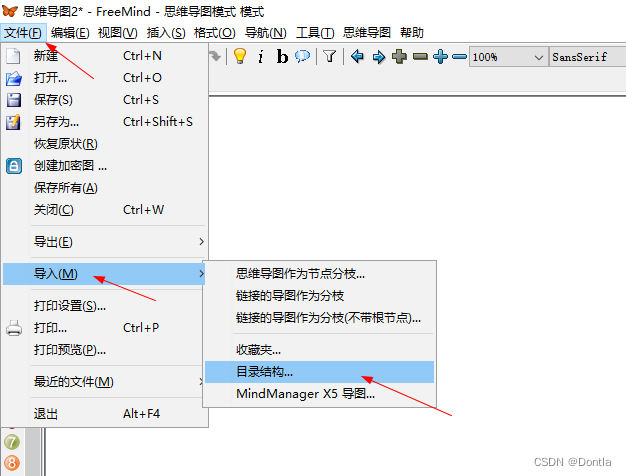Click the open folder icon beside 打开
This screenshot has width=626, height=476.
[x=14, y=78]
